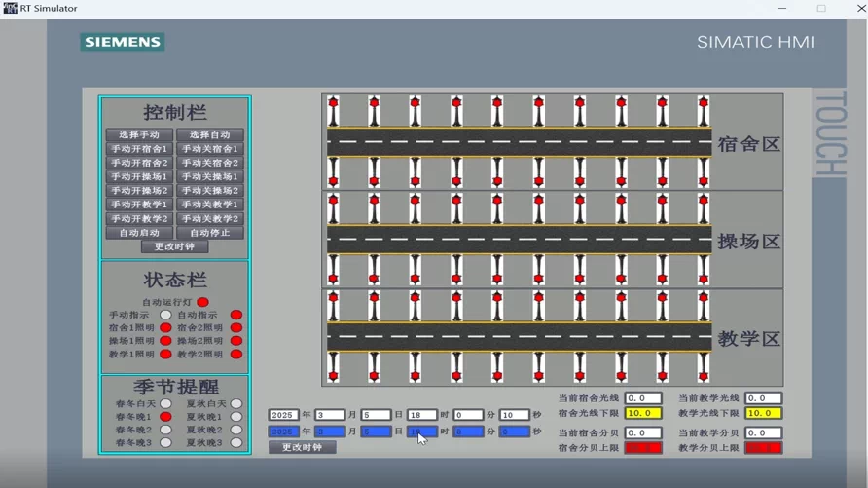
Task: Click the 春冬白天 season indicator
Action: [165, 404]
